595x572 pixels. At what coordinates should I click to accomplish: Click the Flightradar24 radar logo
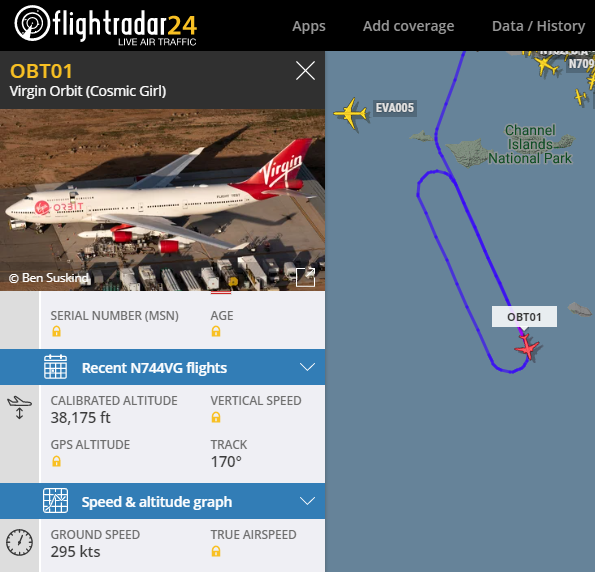32,24
